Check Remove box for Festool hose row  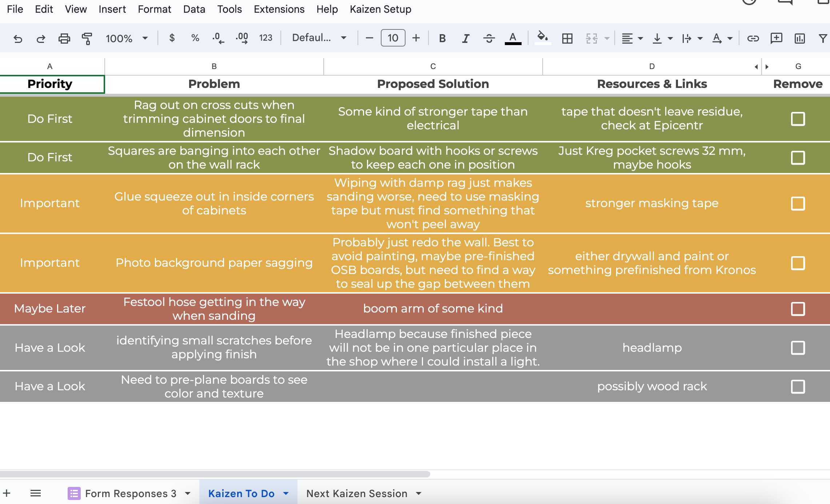point(798,309)
